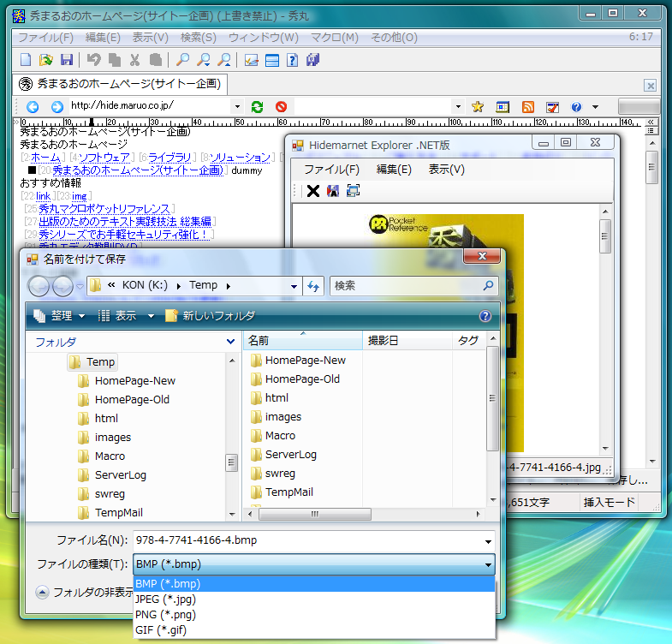Click the window list icon in Hidemaru toolbar
This screenshot has height=644, width=672.
pos(271,60)
